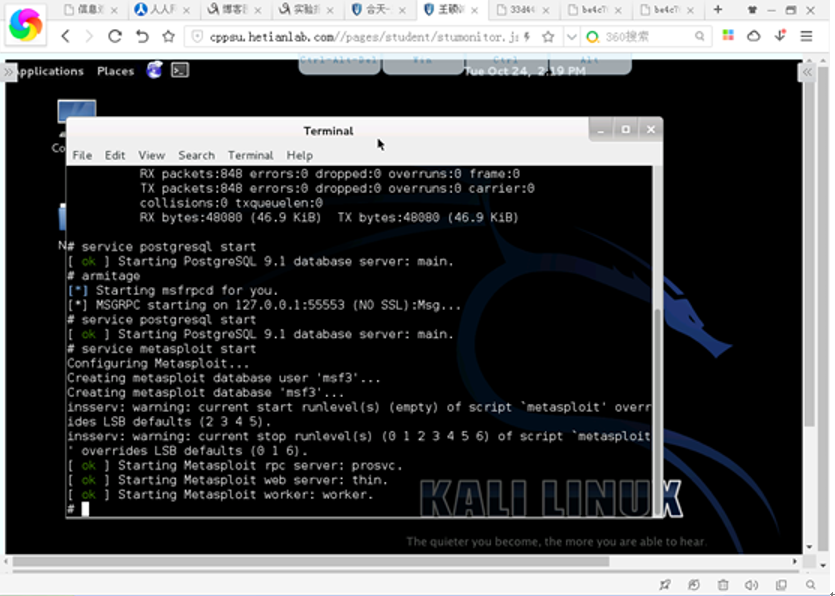Open the downloads arrow icon
The height and width of the screenshot is (596, 835).
pyautogui.click(x=780, y=35)
